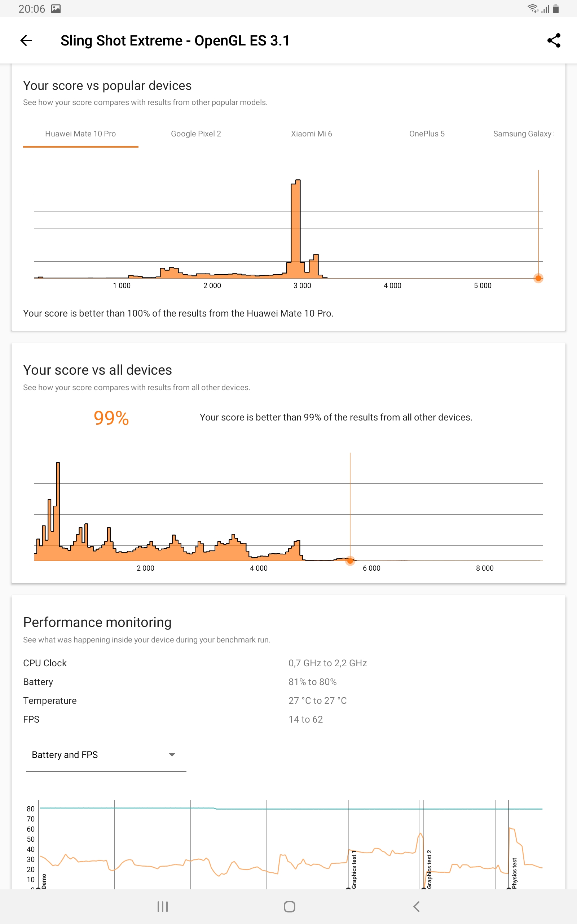Switch to the Xiaomi Mi 6 tab
Viewport: 577px width, 924px height.
(311, 134)
